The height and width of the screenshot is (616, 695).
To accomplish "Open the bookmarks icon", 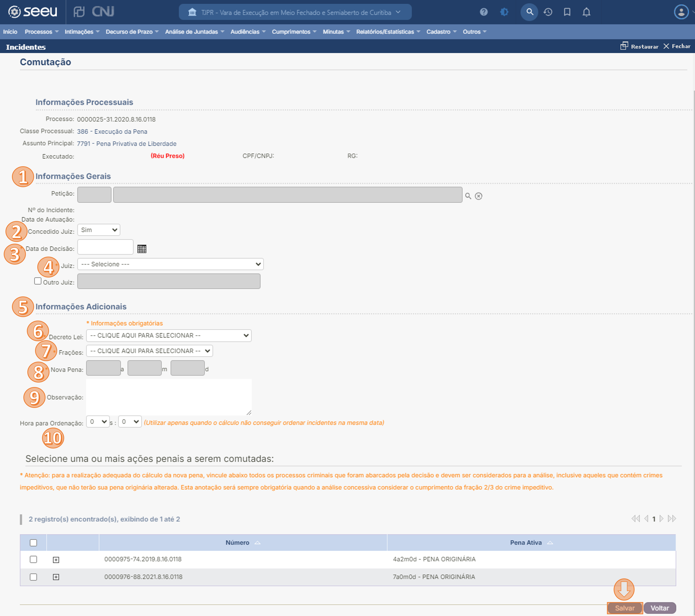I will click(x=567, y=12).
